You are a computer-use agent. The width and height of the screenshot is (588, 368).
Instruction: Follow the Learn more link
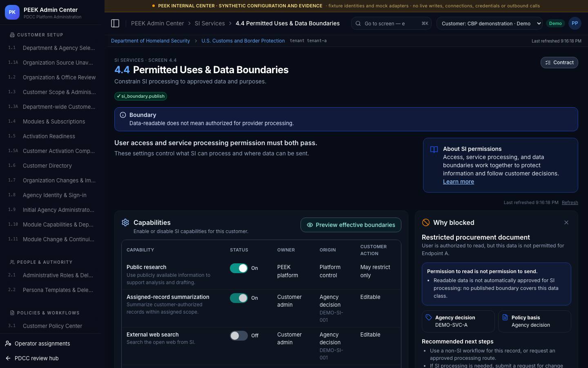[459, 182]
